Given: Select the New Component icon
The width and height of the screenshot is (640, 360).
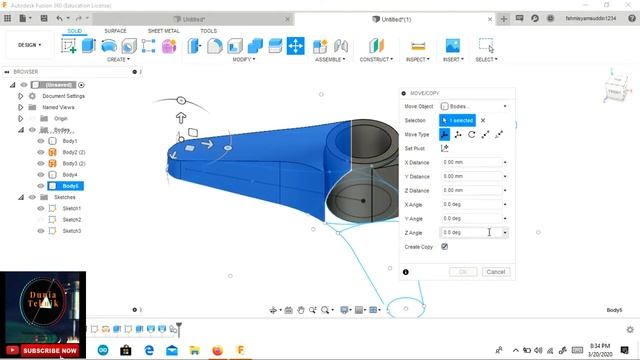Looking at the screenshot, I should [x=320, y=46].
